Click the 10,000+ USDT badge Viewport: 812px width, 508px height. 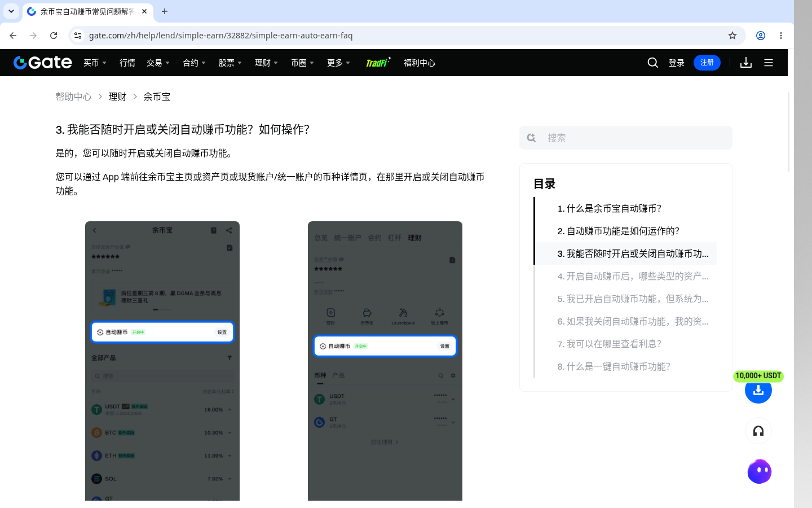click(758, 376)
